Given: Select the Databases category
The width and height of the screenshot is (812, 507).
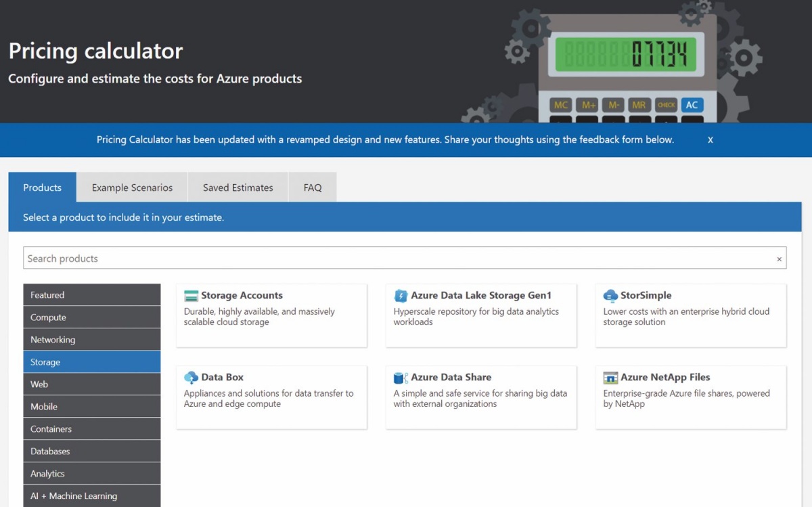Looking at the screenshot, I should [92, 451].
